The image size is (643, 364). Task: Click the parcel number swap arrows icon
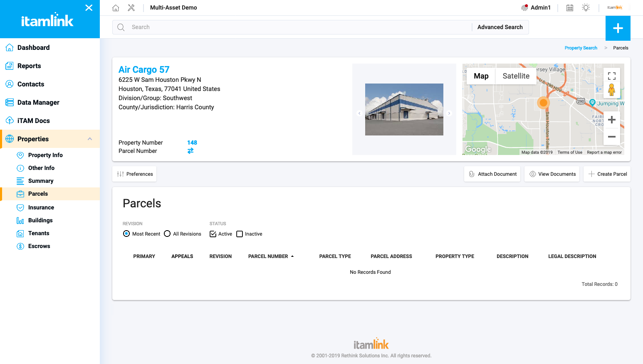pyautogui.click(x=190, y=151)
